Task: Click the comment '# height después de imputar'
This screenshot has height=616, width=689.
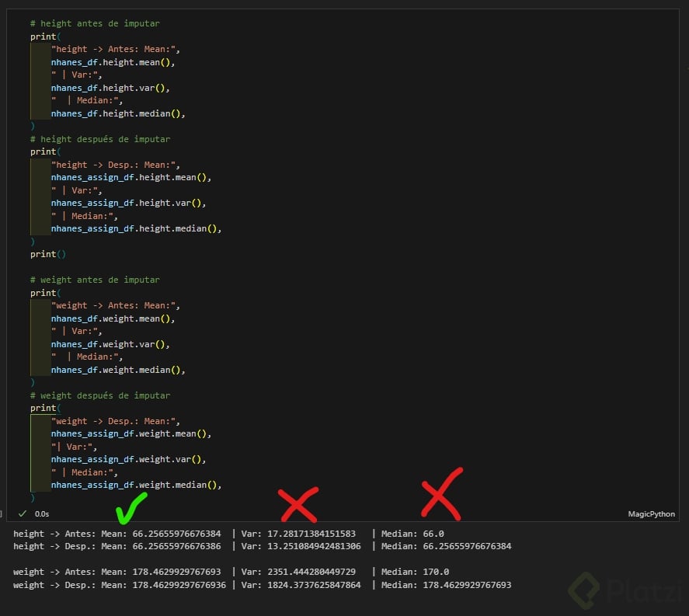Action: [99, 139]
